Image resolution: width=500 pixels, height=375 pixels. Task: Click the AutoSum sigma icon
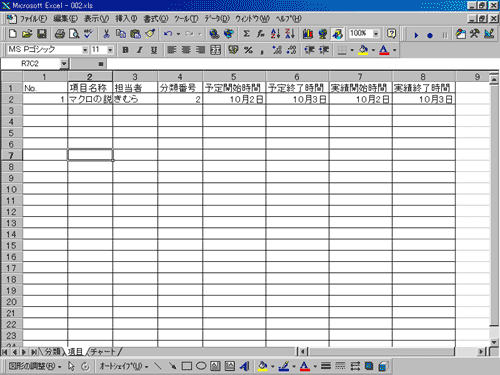pyautogui.click(x=246, y=34)
